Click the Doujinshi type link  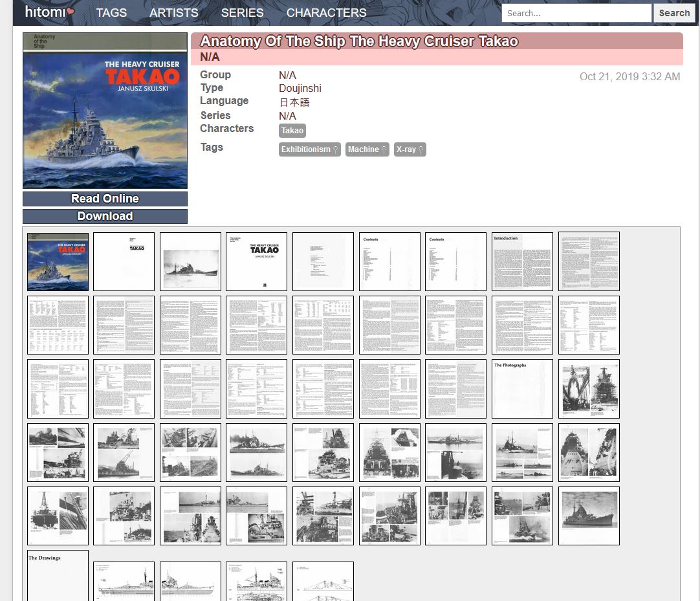(x=300, y=88)
